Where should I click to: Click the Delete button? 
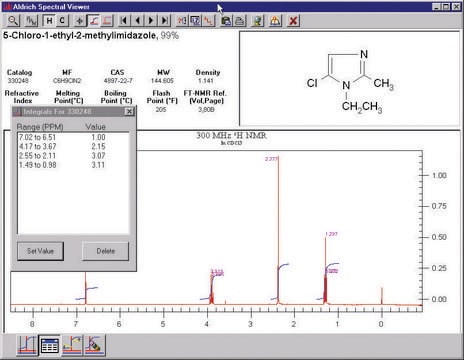click(x=105, y=251)
